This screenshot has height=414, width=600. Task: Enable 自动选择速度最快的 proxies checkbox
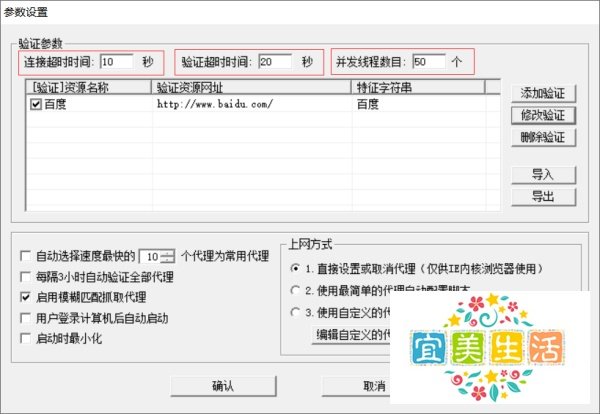coord(25,256)
